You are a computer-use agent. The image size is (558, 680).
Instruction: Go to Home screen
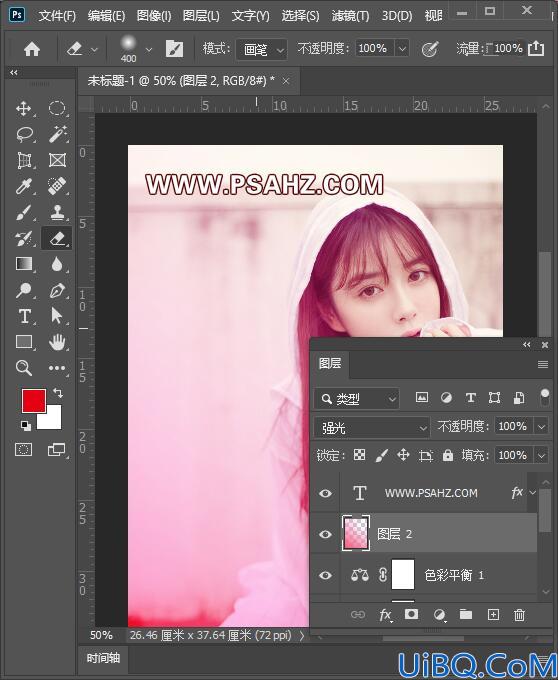32,49
